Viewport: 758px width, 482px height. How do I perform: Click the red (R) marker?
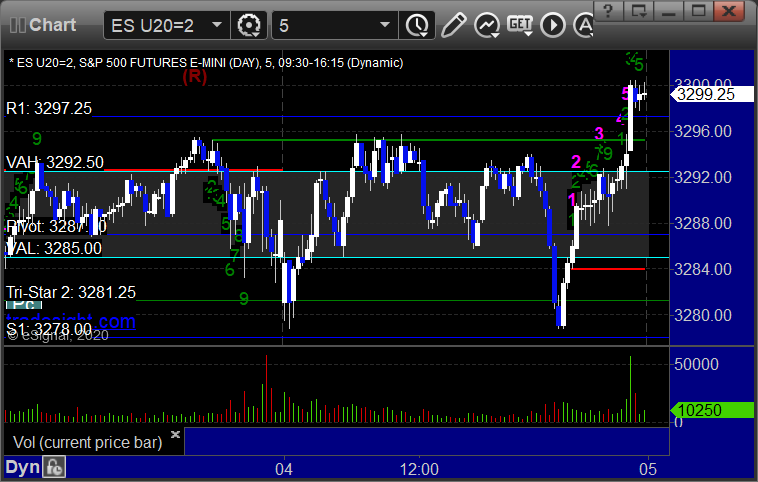[x=195, y=76]
